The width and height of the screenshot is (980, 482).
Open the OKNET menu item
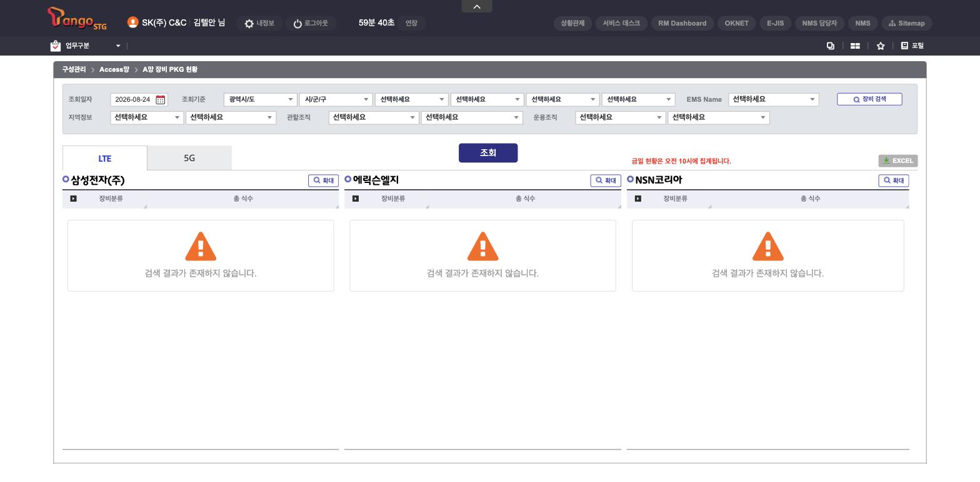click(x=737, y=23)
